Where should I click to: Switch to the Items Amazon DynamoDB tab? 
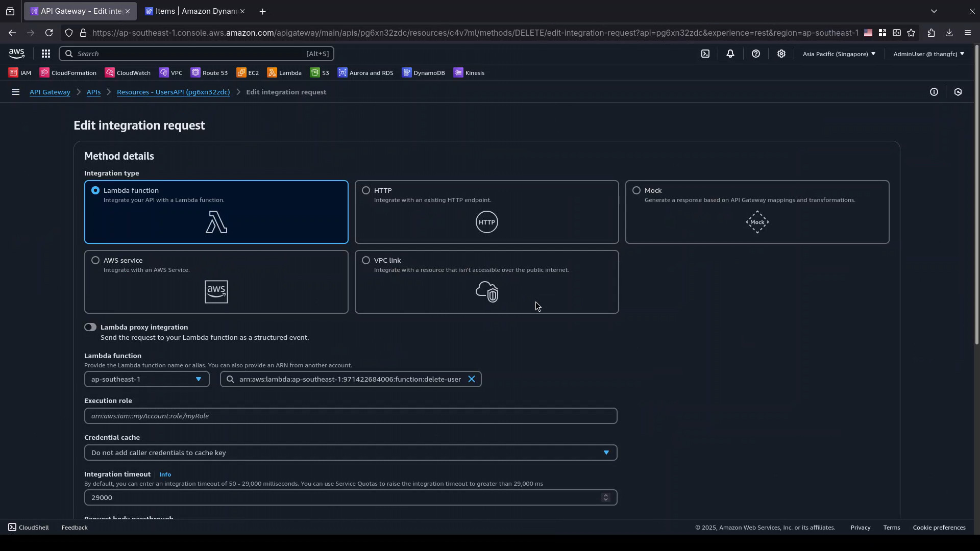195,11
